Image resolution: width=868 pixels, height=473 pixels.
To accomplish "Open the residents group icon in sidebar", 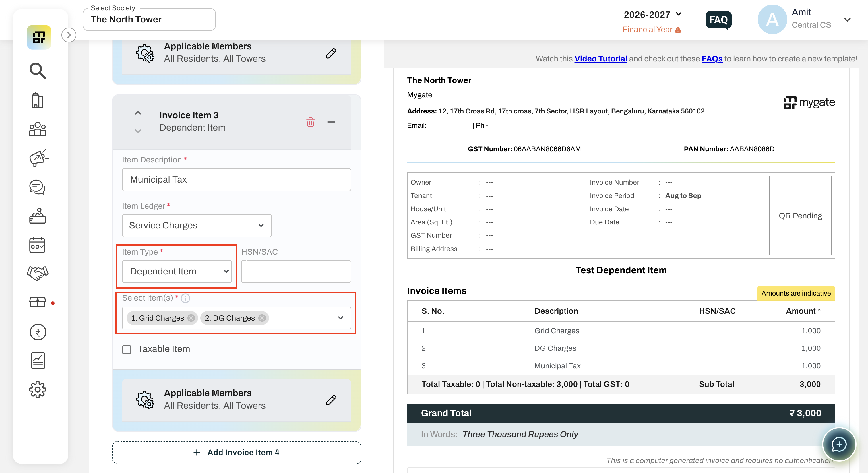I will 37,129.
